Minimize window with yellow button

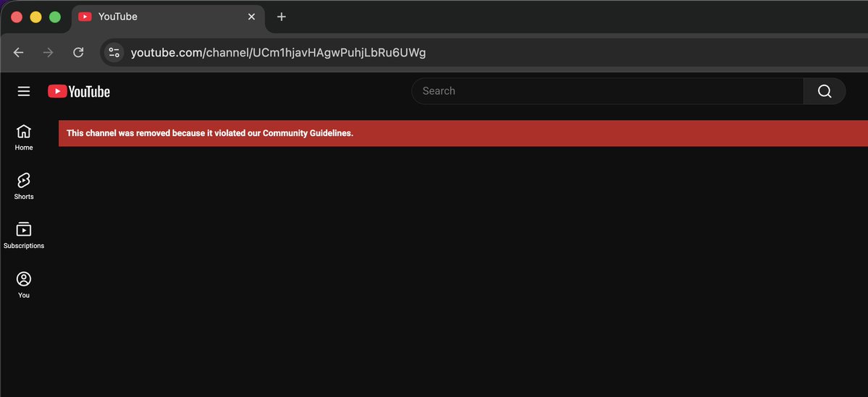pyautogui.click(x=35, y=17)
